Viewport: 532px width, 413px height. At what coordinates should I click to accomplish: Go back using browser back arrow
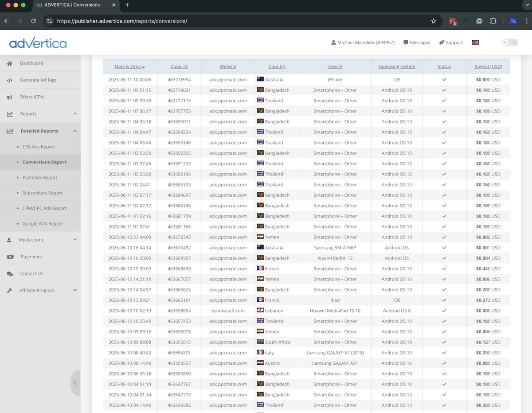[6, 21]
